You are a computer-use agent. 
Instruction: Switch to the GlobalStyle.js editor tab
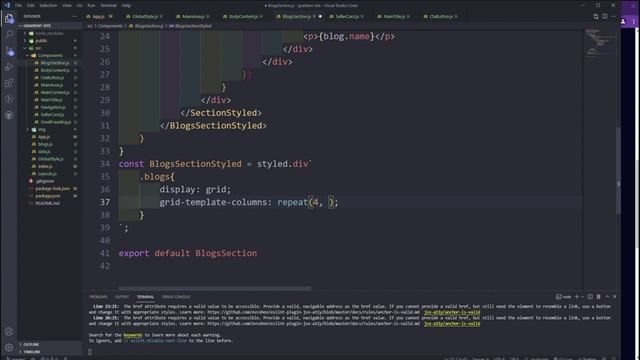[144, 17]
